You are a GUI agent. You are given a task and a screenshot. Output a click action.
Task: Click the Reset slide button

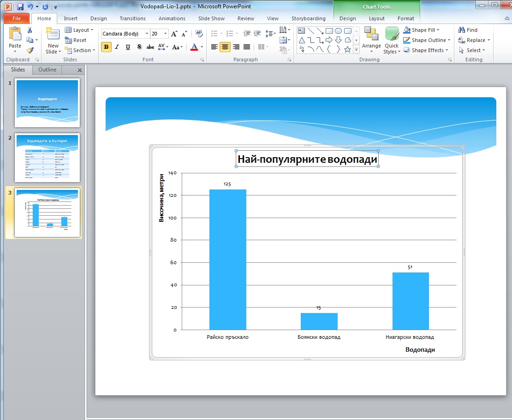click(76, 40)
